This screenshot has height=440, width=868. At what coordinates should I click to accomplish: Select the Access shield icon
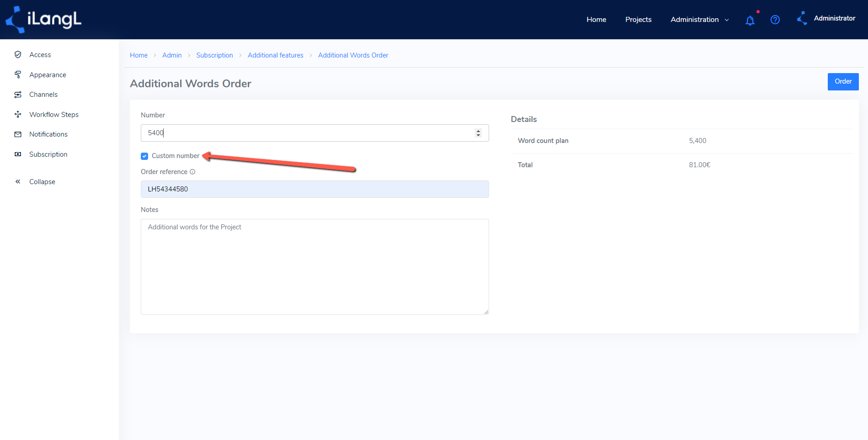pos(18,54)
